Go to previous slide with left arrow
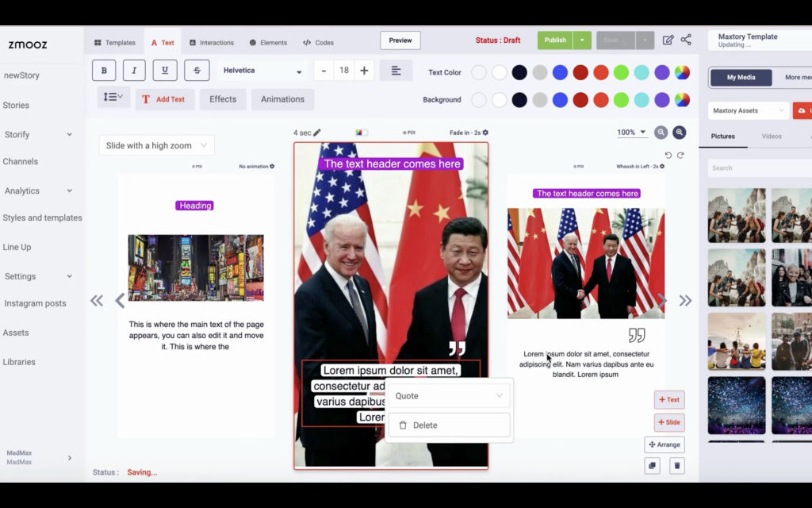Viewport: 812px width, 508px height. click(x=120, y=301)
